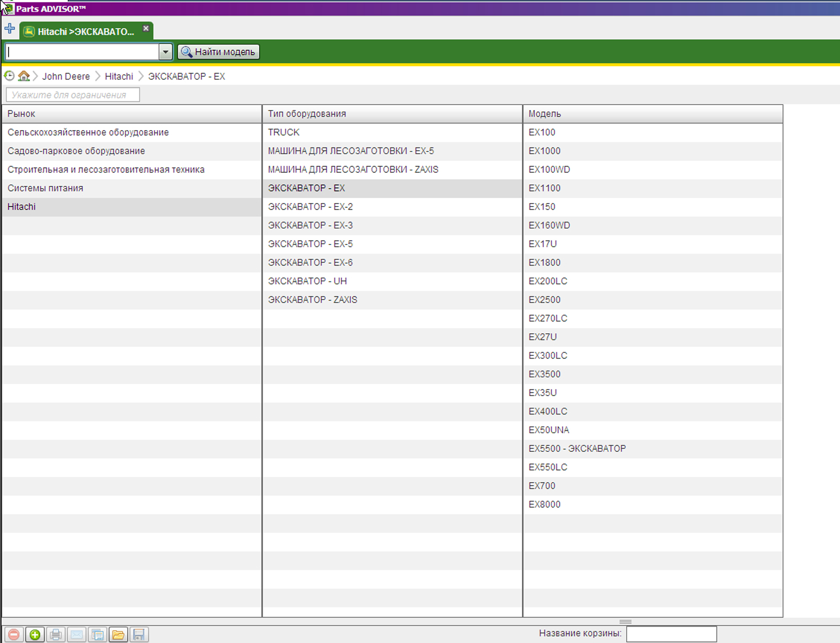Click the red remove item icon

click(14, 634)
